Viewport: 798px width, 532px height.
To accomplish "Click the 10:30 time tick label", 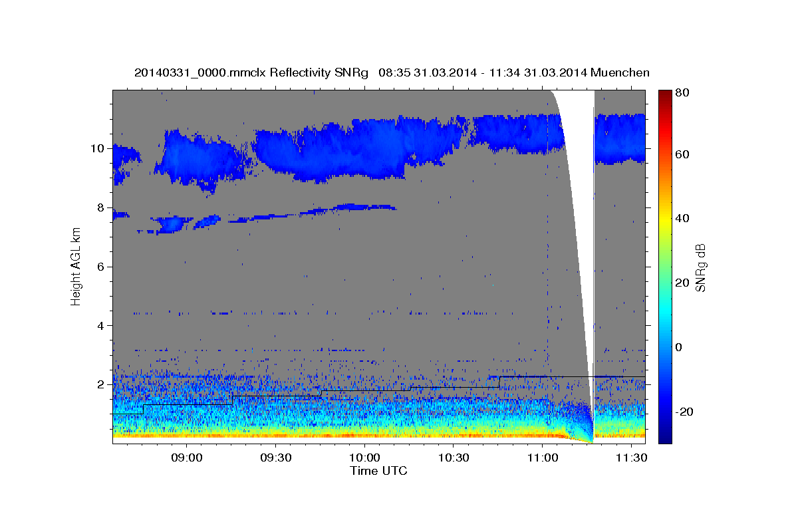I will 453,458.
